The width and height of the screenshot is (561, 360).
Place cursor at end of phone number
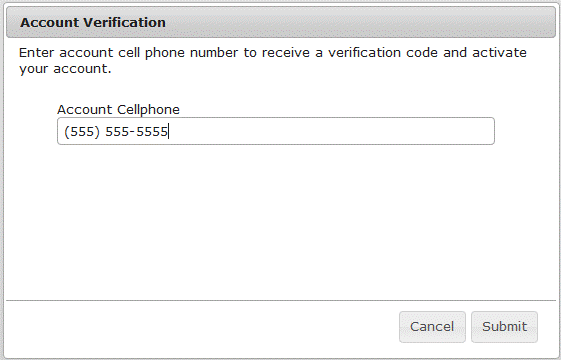(168, 132)
